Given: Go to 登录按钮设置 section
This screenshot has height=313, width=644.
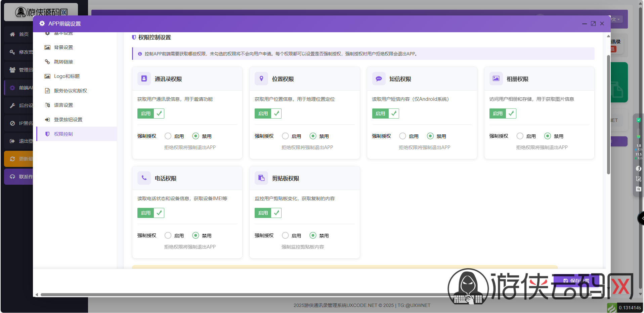Looking at the screenshot, I should [68, 120].
